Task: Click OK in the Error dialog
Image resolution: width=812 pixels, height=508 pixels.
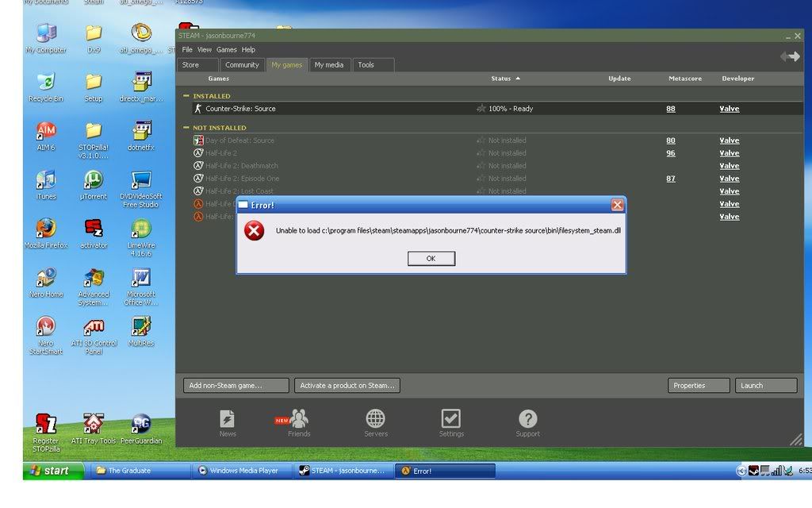Action: click(431, 258)
